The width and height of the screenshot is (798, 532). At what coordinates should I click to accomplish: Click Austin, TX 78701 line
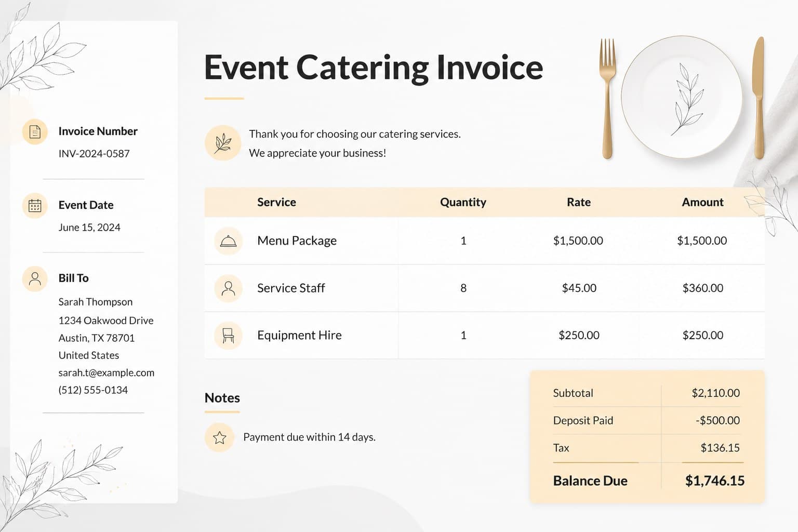(97, 338)
